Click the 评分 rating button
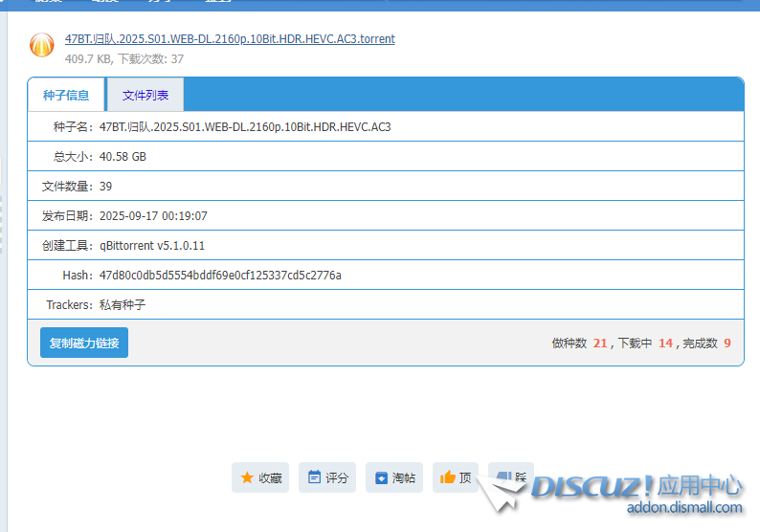Image resolution: width=760 pixels, height=532 pixels. (x=327, y=477)
